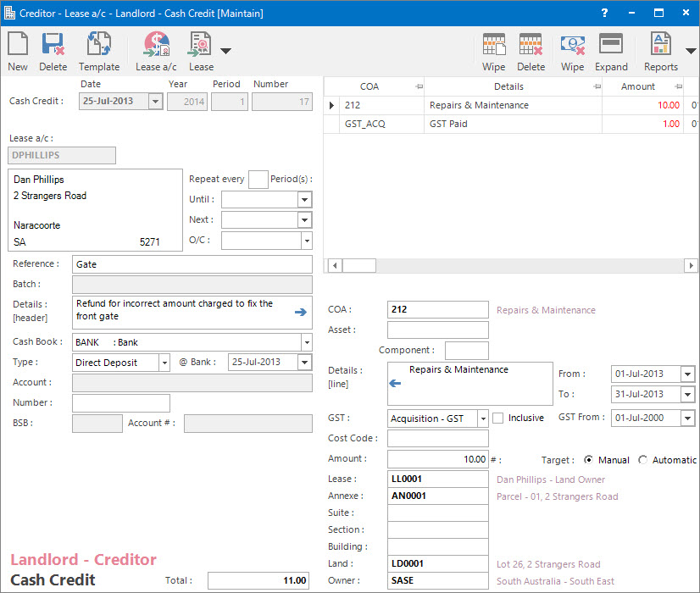700x593 pixels.
Task: Open the Cash Book dropdown
Action: (305, 342)
